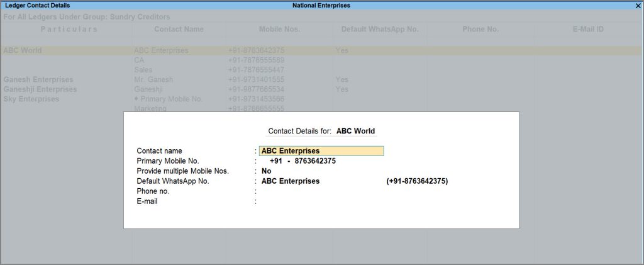The image size is (644, 265).
Task: Select the ABC World ledger row
Action: coord(321,50)
